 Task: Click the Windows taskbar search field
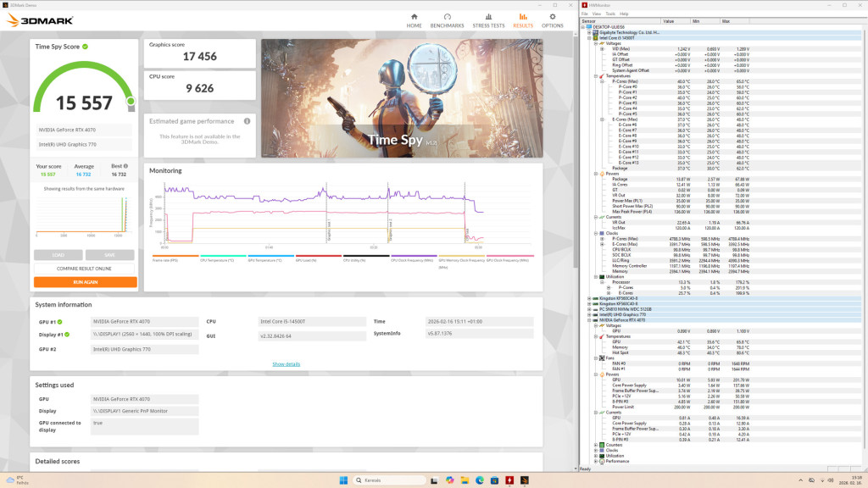[x=386, y=480]
